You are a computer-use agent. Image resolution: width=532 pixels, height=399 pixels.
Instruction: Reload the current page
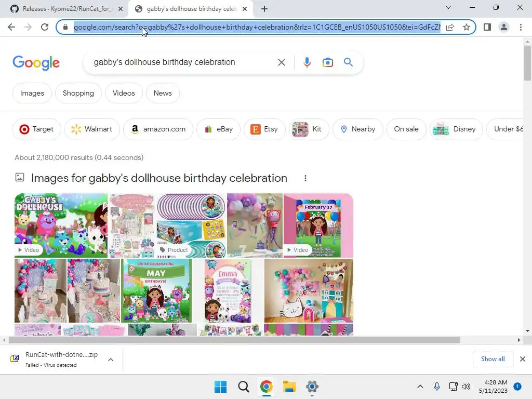[x=45, y=27]
